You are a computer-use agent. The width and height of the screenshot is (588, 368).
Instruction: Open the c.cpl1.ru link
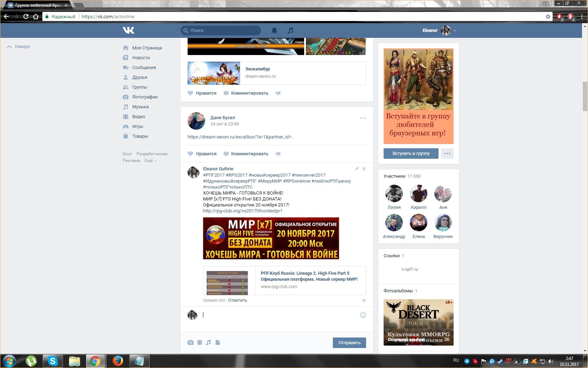409,269
